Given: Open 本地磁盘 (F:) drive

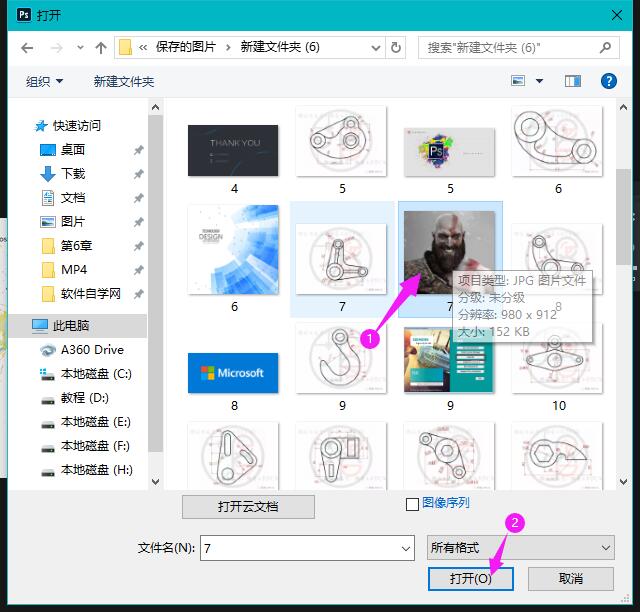Looking at the screenshot, I should [x=95, y=446].
